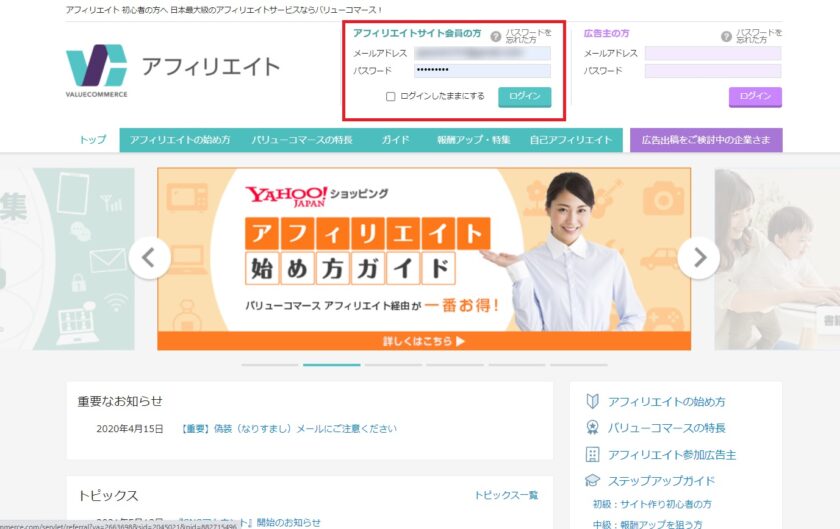Click the partially visible left carousel slide
This screenshot has width=840, height=529.
pyautogui.click(x=67, y=259)
